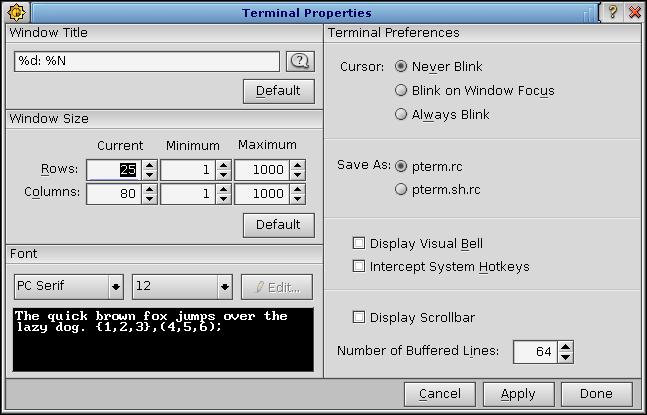Click Default button under Window Title

[278, 91]
